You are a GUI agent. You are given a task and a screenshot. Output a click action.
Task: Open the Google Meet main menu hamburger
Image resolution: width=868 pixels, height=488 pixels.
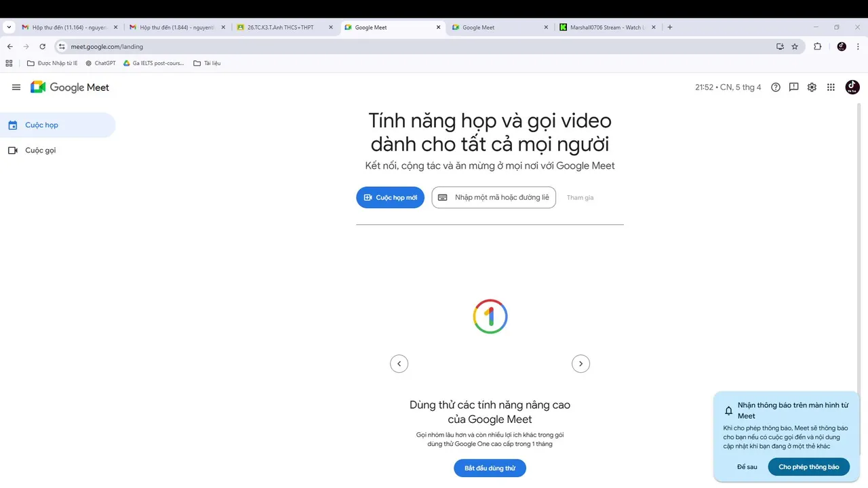[16, 87]
